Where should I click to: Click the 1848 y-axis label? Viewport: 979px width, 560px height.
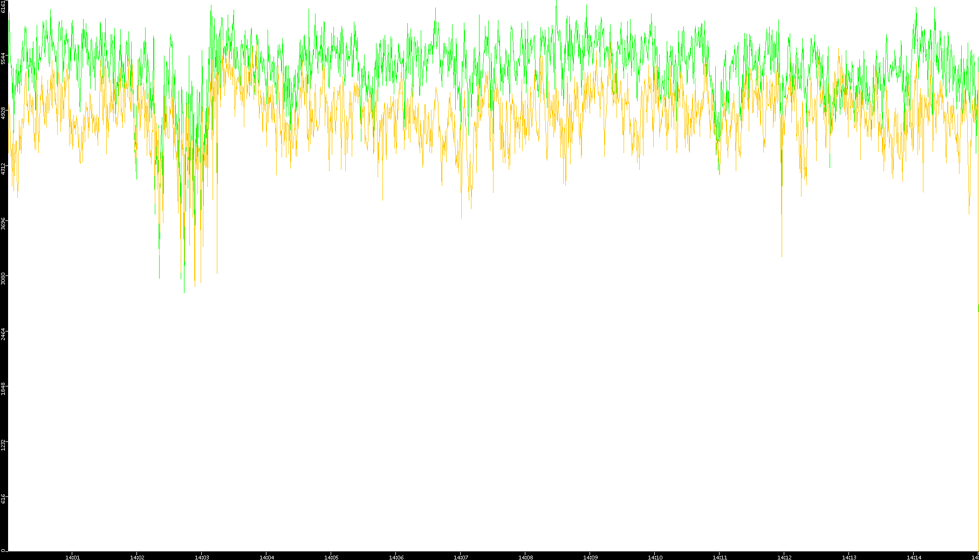(x=4, y=389)
